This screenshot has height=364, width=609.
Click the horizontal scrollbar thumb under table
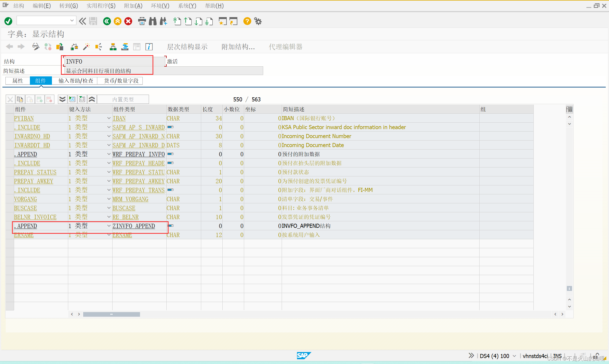tap(111, 314)
